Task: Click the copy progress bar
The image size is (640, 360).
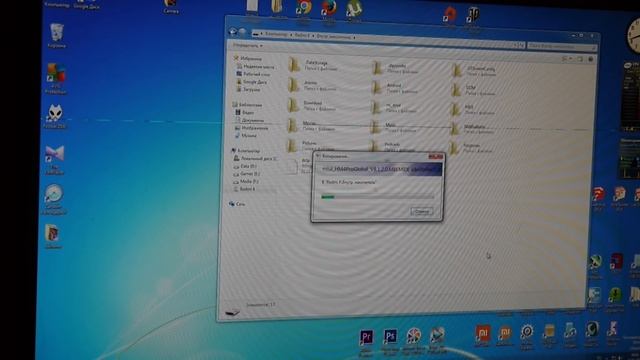Action: (378, 197)
